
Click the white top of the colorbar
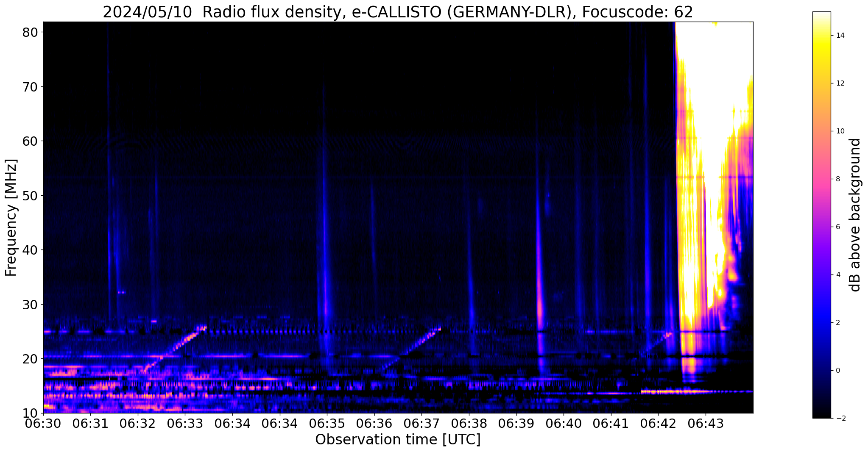[821, 17]
